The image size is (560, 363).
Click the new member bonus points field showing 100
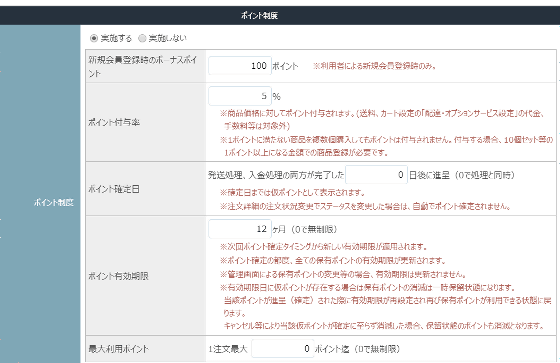[240, 66]
